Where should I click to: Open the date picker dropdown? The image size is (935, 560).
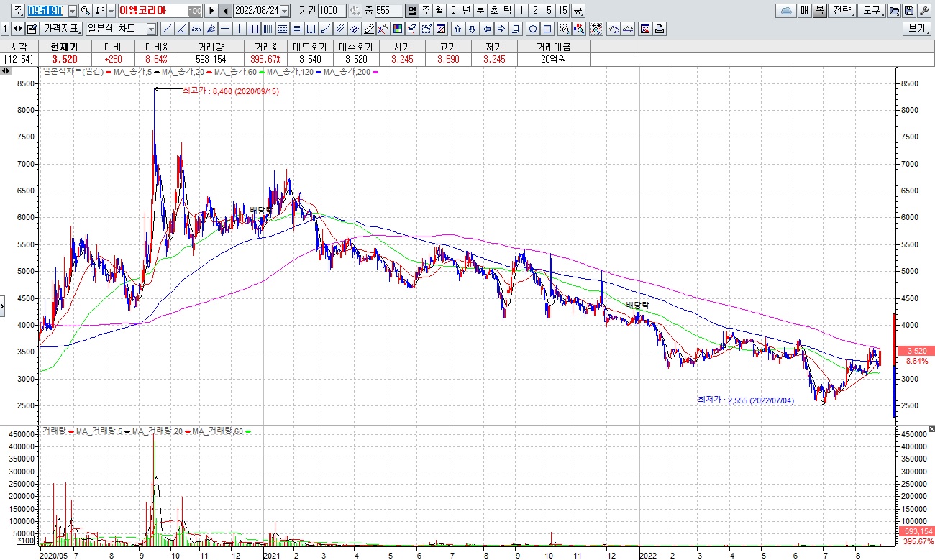tap(284, 11)
